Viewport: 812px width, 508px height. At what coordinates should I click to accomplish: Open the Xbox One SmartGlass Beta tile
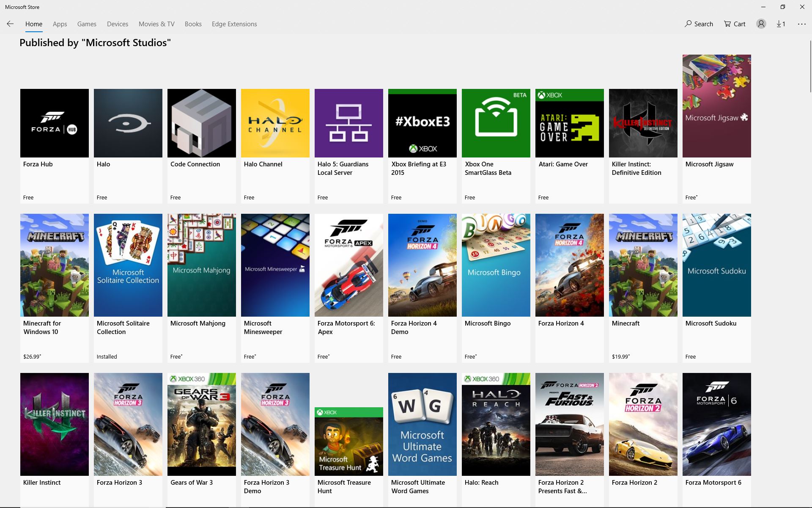tap(496, 123)
